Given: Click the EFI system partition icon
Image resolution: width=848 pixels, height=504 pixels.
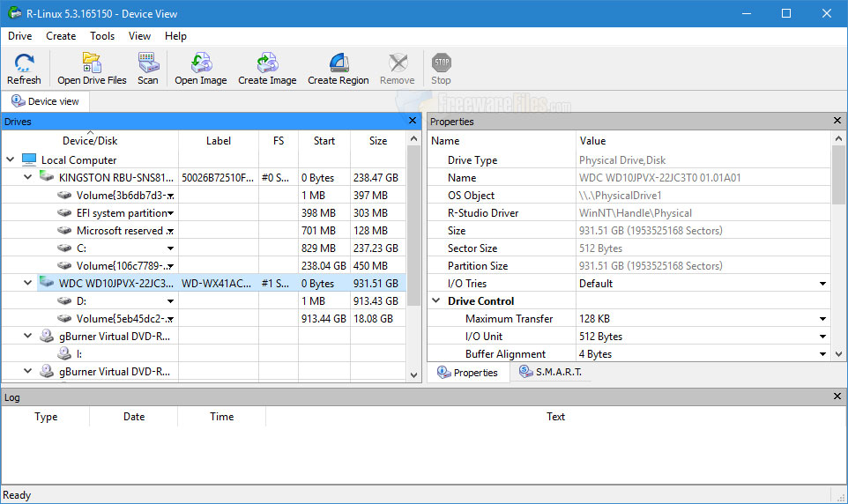Looking at the screenshot, I should 64,212.
